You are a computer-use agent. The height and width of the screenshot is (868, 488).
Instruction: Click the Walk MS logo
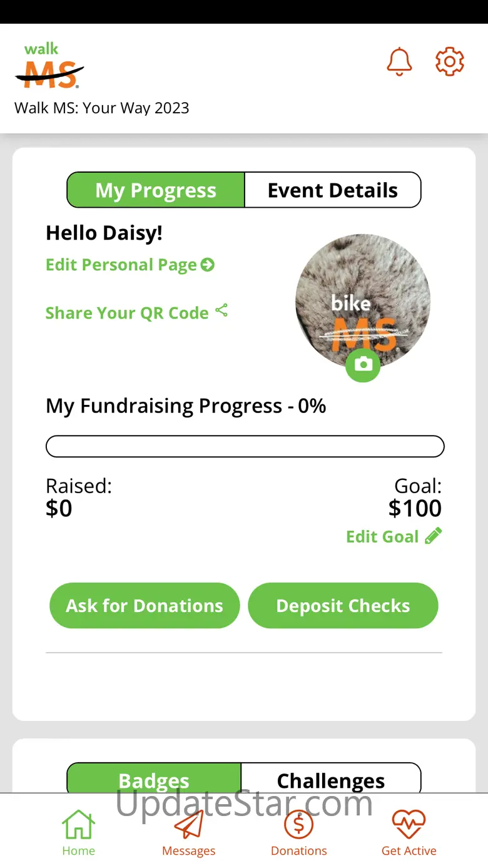(49, 66)
